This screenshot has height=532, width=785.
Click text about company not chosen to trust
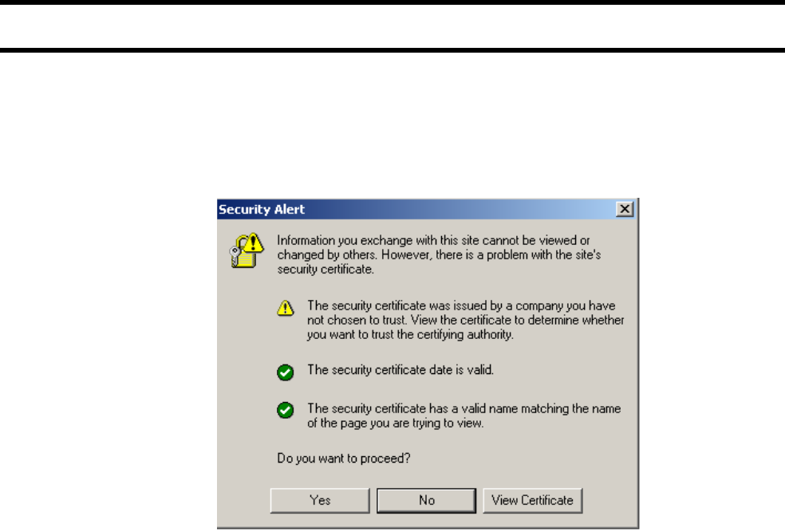pos(466,320)
